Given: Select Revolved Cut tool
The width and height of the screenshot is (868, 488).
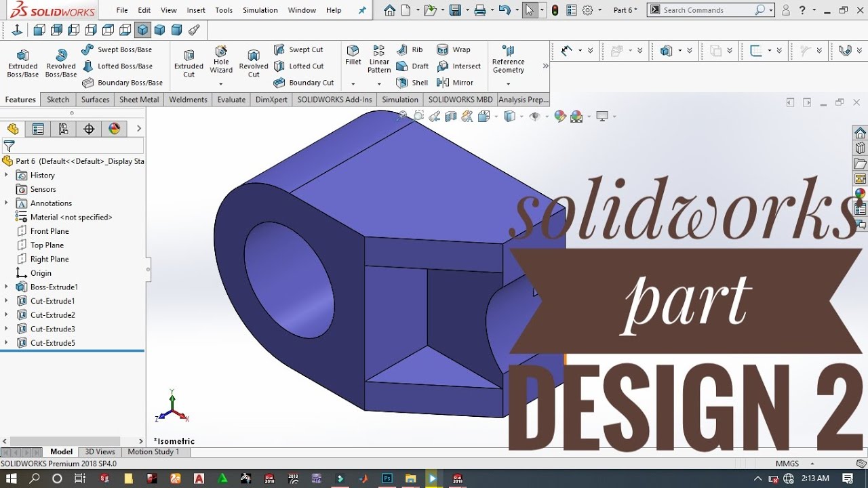Looking at the screenshot, I should coord(254,64).
